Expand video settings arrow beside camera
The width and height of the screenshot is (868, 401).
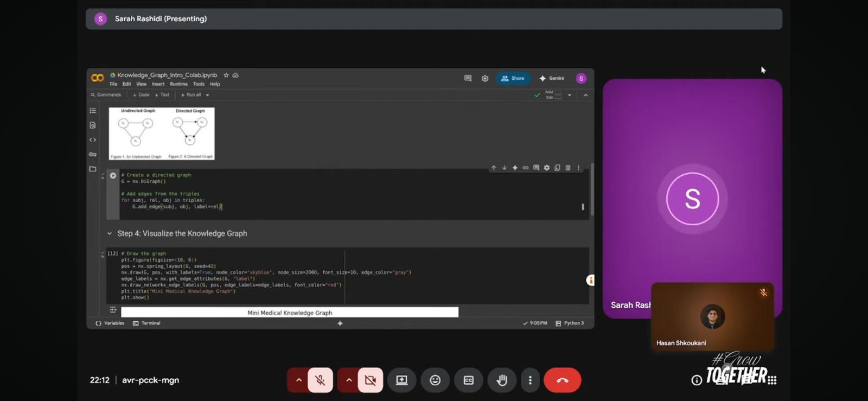pos(349,380)
